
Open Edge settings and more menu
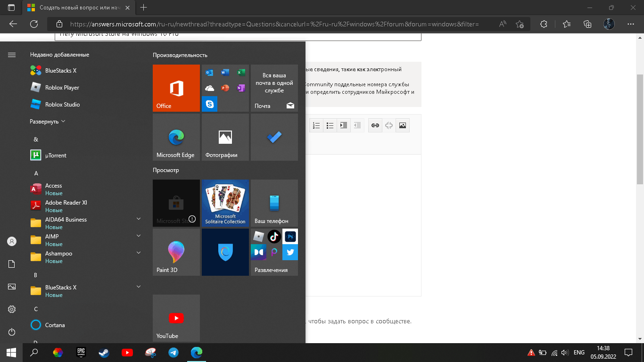click(631, 24)
